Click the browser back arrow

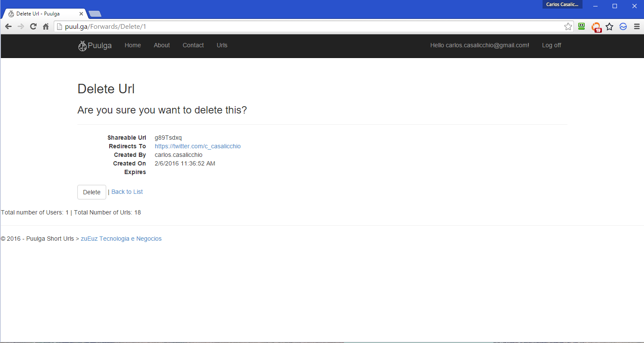point(8,27)
